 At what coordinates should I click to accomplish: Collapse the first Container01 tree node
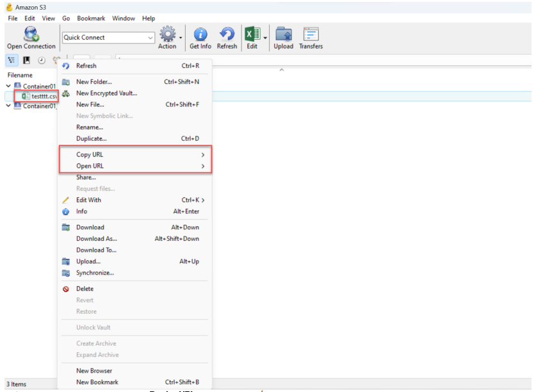point(9,86)
